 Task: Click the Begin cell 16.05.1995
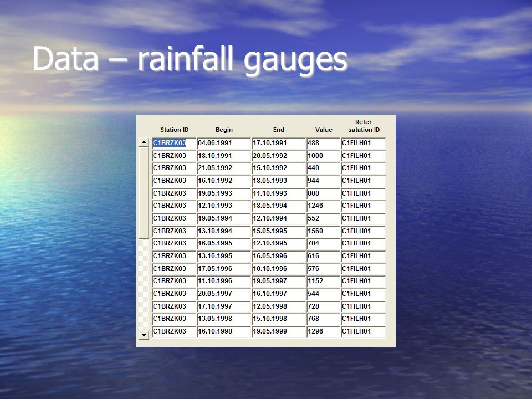click(x=224, y=244)
